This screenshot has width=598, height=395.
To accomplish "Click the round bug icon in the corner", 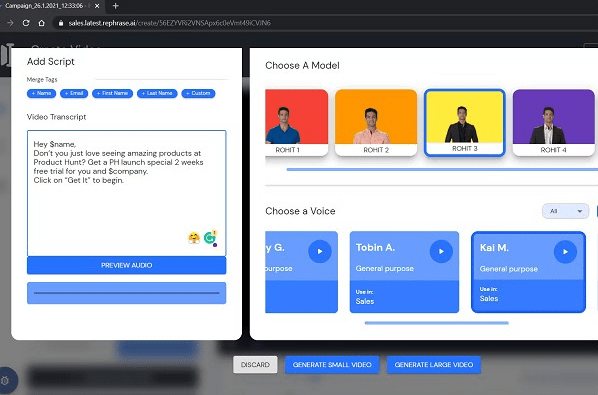I will click(x=5, y=380).
